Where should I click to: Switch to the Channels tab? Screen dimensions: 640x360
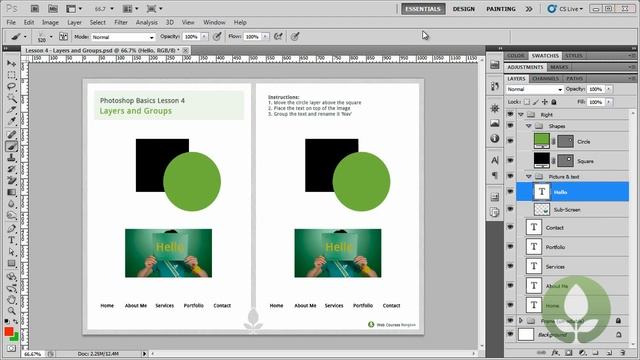[546, 78]
